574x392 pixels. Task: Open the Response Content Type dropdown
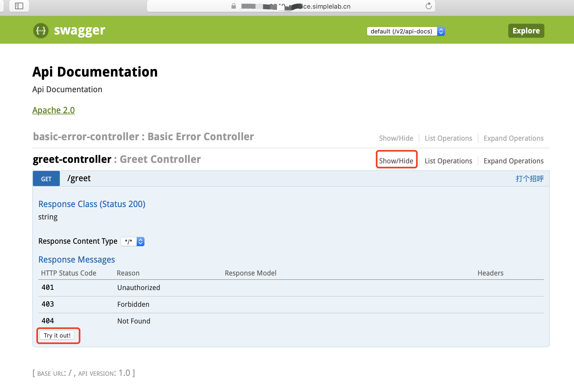[x=133, y=241]
